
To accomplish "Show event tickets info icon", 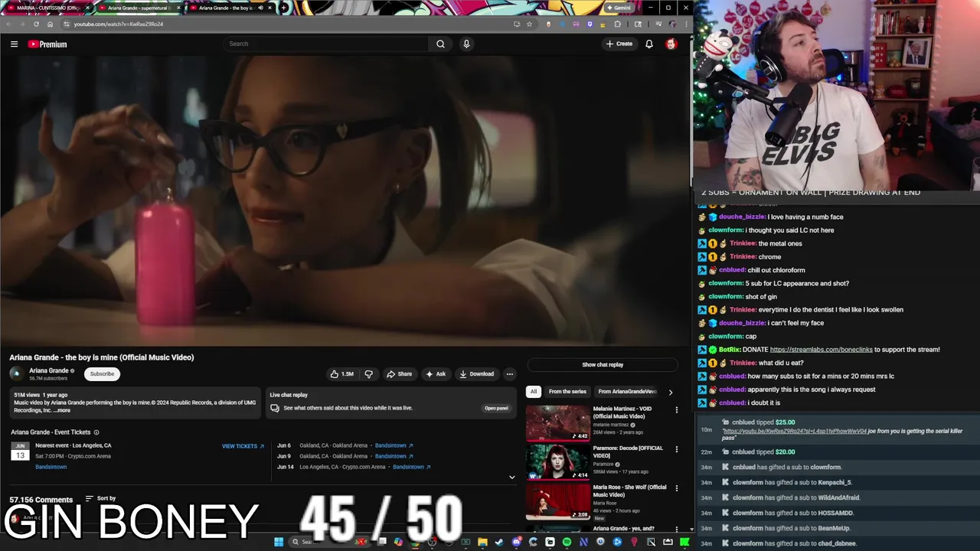I will click(x=96, y=432).
